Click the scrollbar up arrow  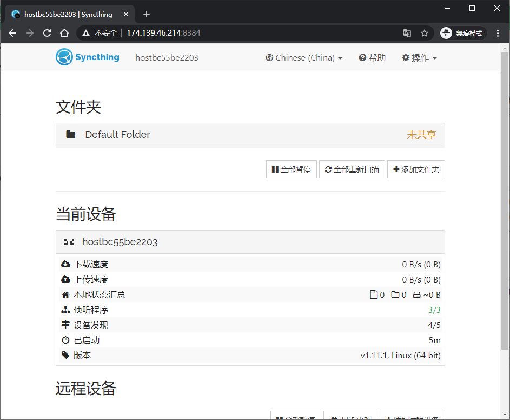[x=505, y=48]
